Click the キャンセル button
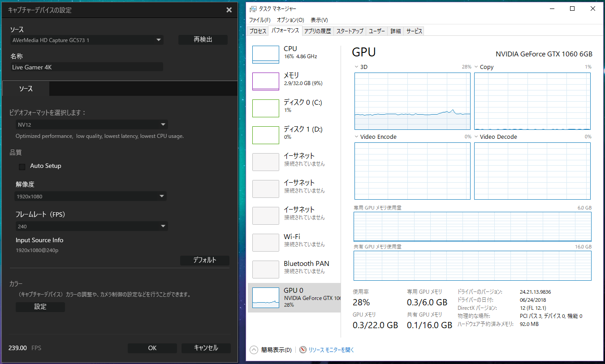This screenshot has height=364, width=605. (206, 348)
